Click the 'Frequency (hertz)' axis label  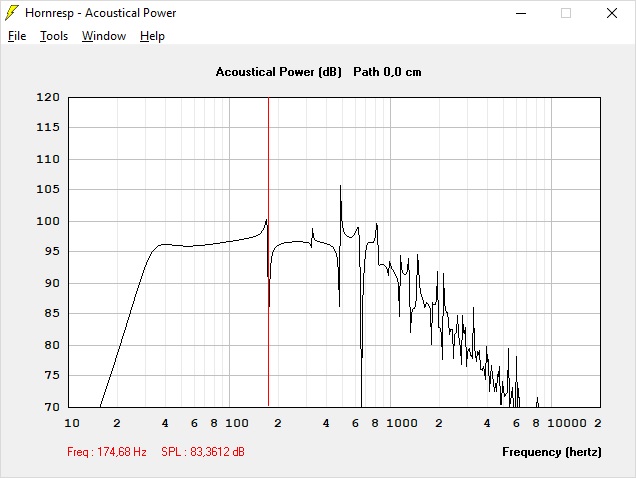(x=552, y=452)
